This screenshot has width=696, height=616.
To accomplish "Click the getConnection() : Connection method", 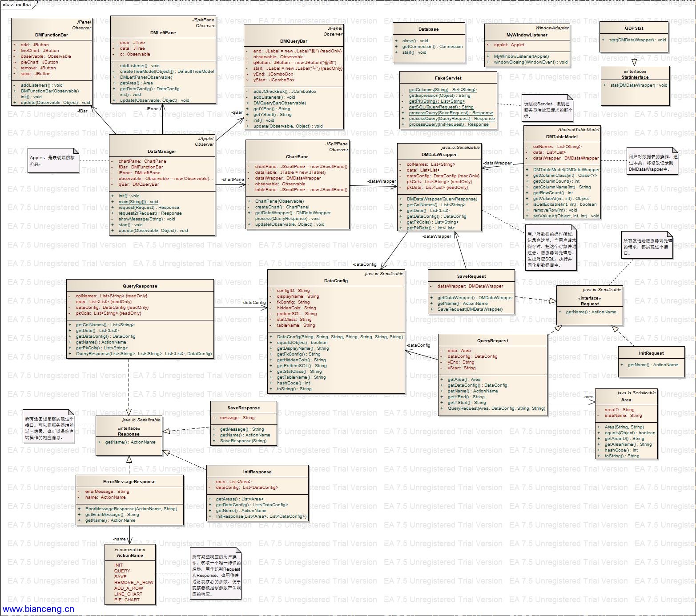I will tap(432, 47).
